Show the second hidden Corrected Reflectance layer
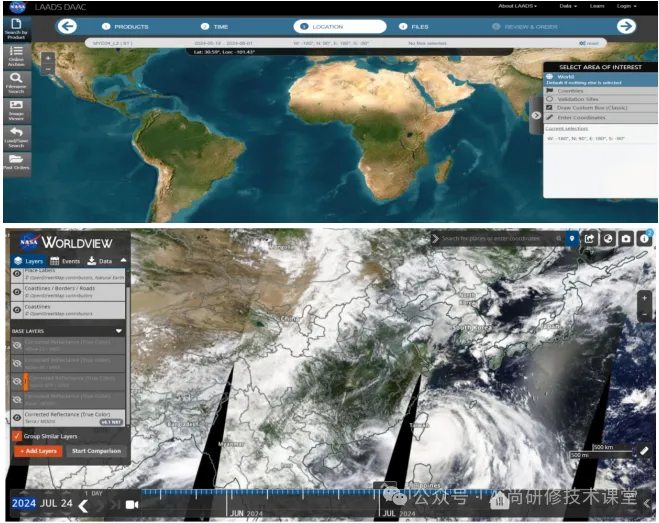659x523 pixels. [x=17, y=363]
